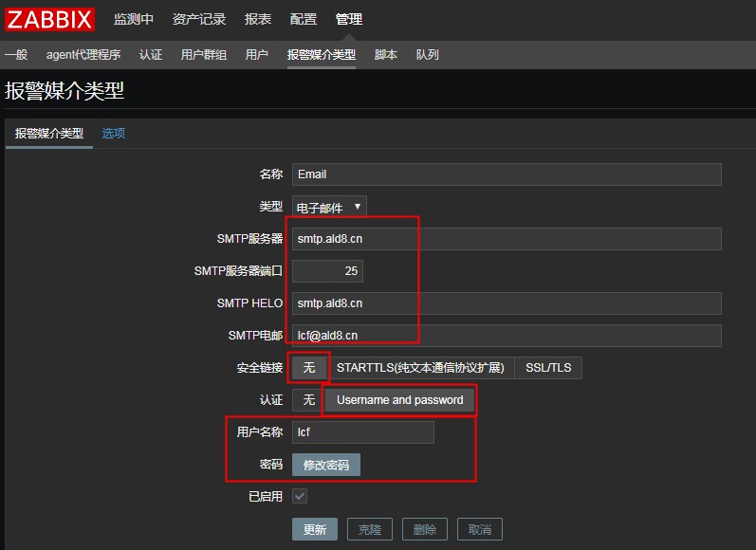756x550 pixels.
Task: Click the 克隆 button
Action: [x=370, y=530]
